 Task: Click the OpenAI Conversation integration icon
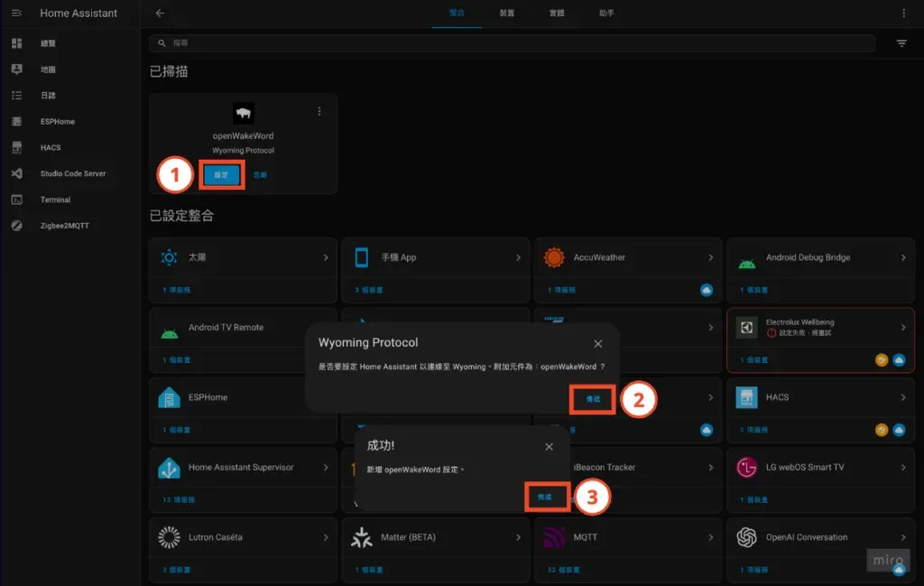pyautogui.click(x=745, y=537)
